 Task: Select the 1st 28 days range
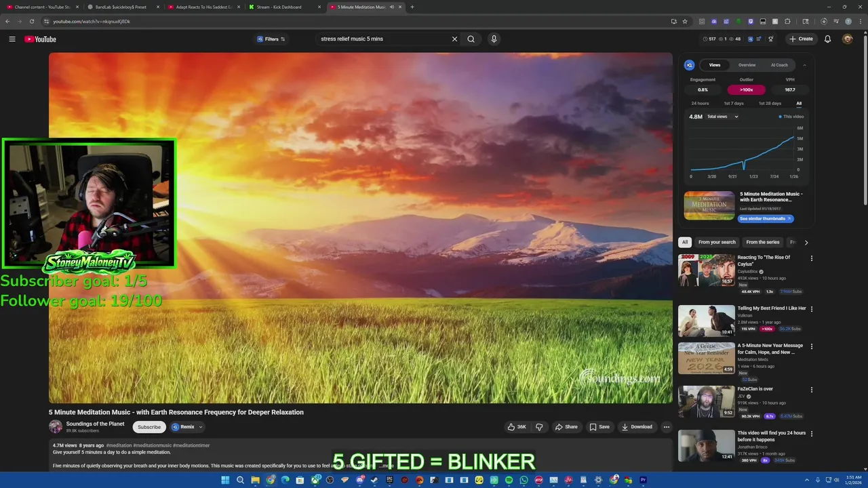point(770,103)
